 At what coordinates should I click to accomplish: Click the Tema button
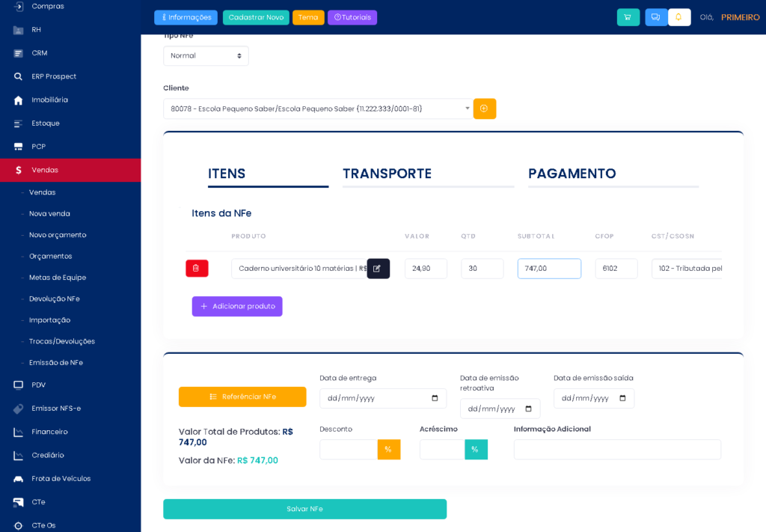click(308, 17)
